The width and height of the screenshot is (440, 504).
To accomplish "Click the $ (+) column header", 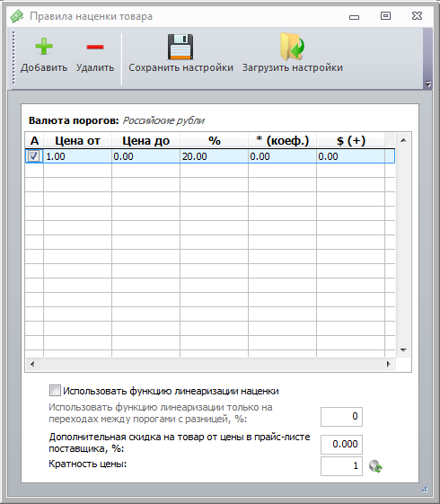I will (x=350, y=140).
